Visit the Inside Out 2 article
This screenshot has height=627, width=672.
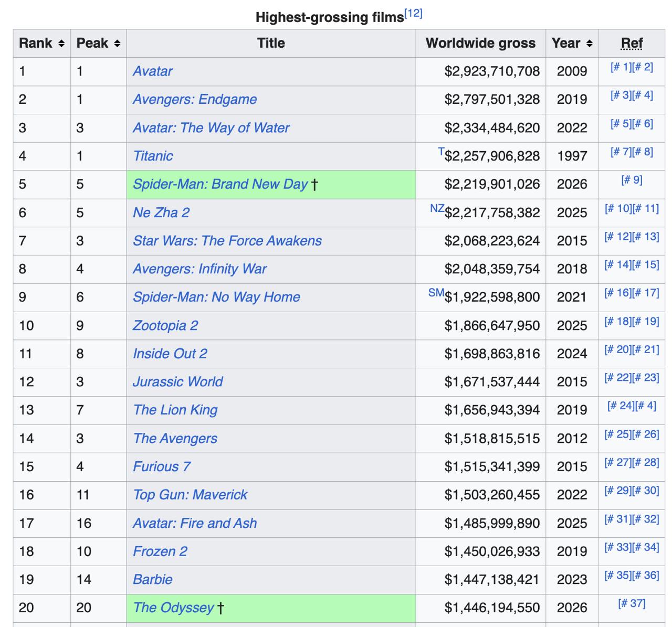click(x=170, y=354)
